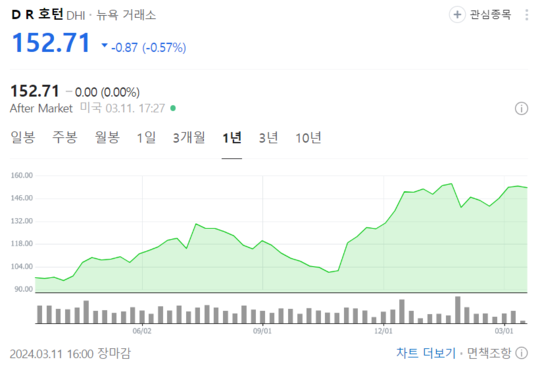The image size is (540, 368).
Task: Switch to the 일봉 chart tab
Action: tap(23, 137)
